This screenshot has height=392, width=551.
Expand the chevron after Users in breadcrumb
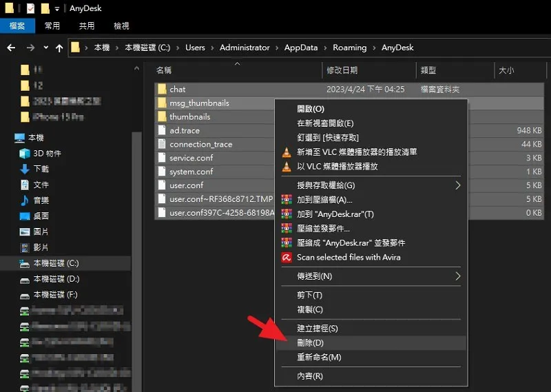(212, 48)
